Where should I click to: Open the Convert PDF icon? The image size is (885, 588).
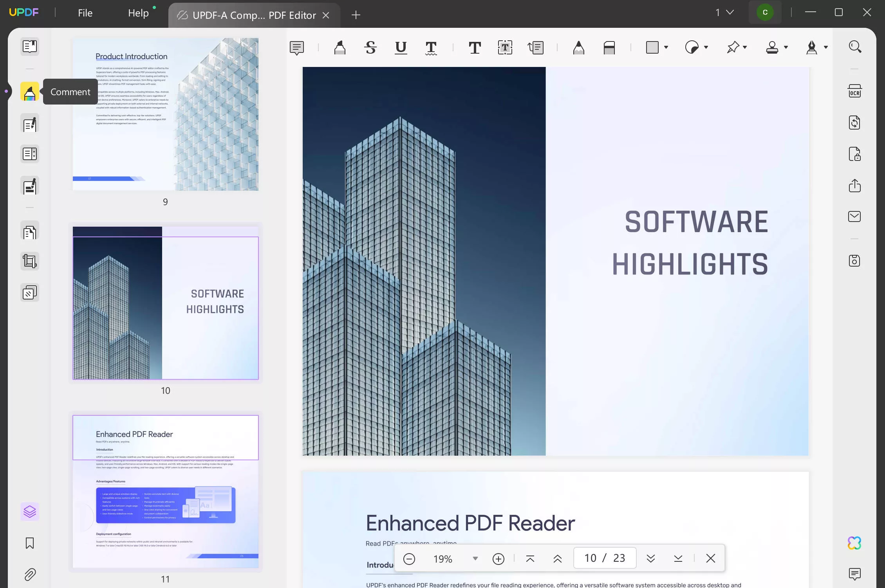(x=854, y=123)
